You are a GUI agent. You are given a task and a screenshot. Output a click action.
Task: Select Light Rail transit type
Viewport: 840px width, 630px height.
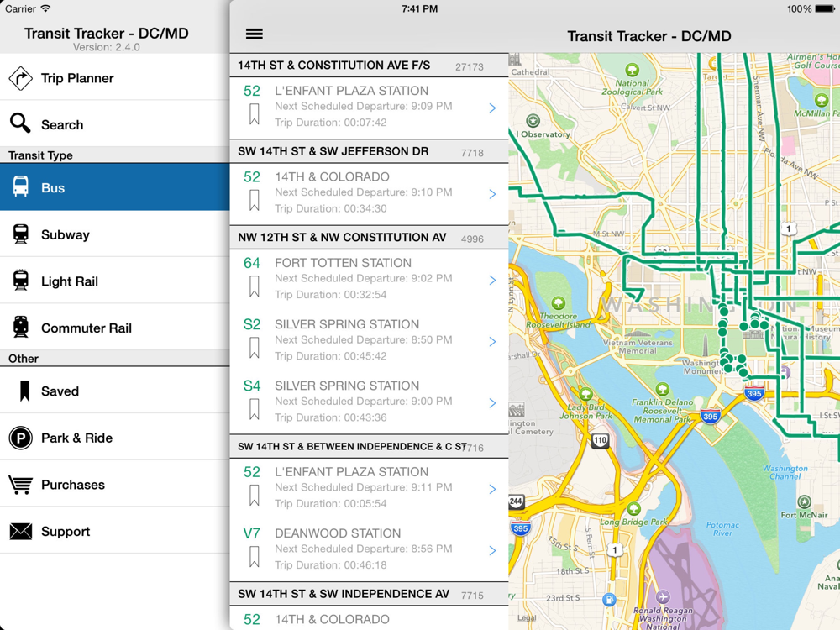coord(114,281)
